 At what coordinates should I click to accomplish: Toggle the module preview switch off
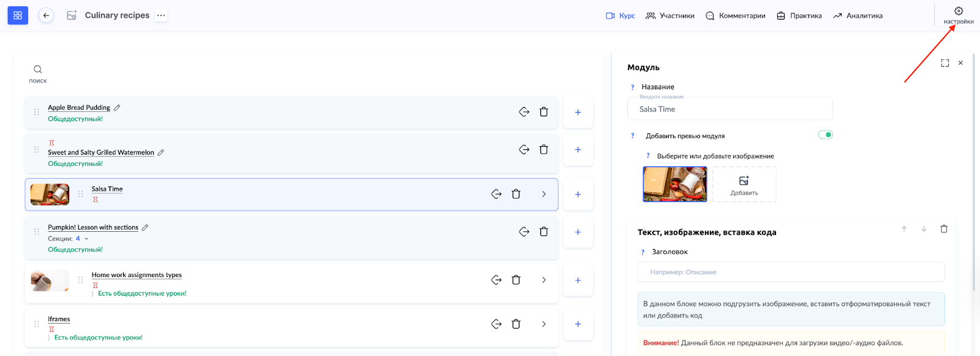coord(825,135)
